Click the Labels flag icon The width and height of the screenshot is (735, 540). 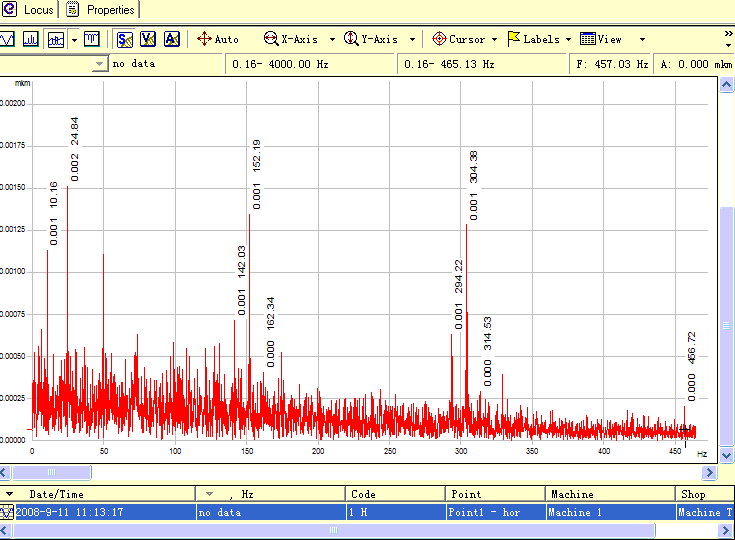514,38
